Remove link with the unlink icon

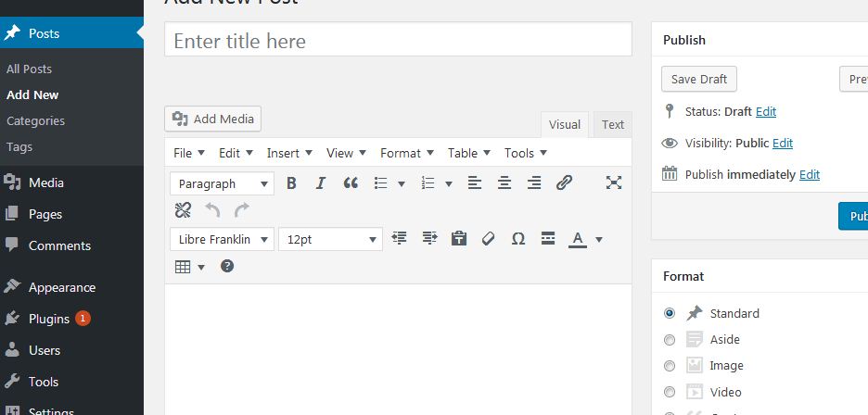(183, 210)
